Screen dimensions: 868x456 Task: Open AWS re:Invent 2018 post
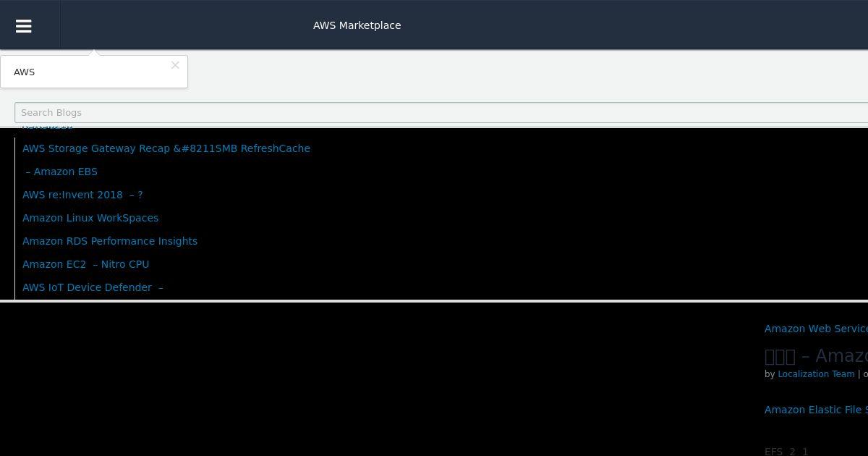pyautogui.click(x=82, y=195)
